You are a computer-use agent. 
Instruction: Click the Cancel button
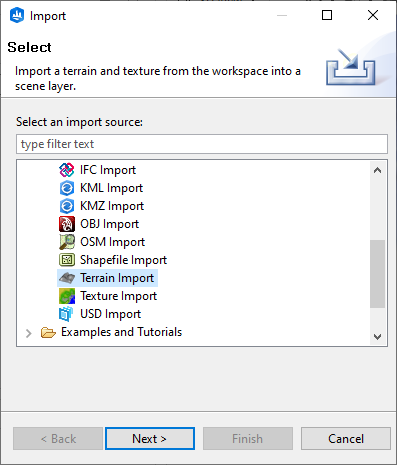pyautogui.click(x=346, y=439)
